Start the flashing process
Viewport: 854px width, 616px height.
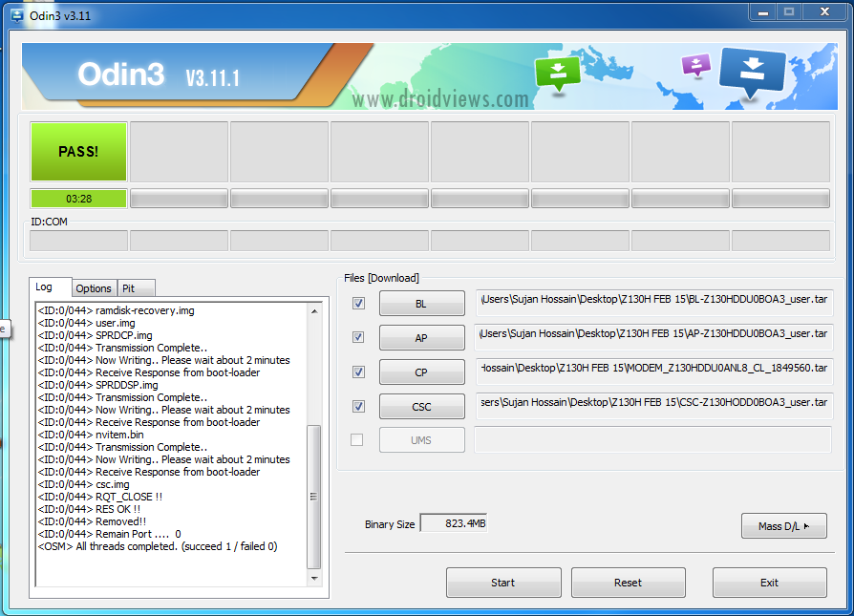(503, 583)
